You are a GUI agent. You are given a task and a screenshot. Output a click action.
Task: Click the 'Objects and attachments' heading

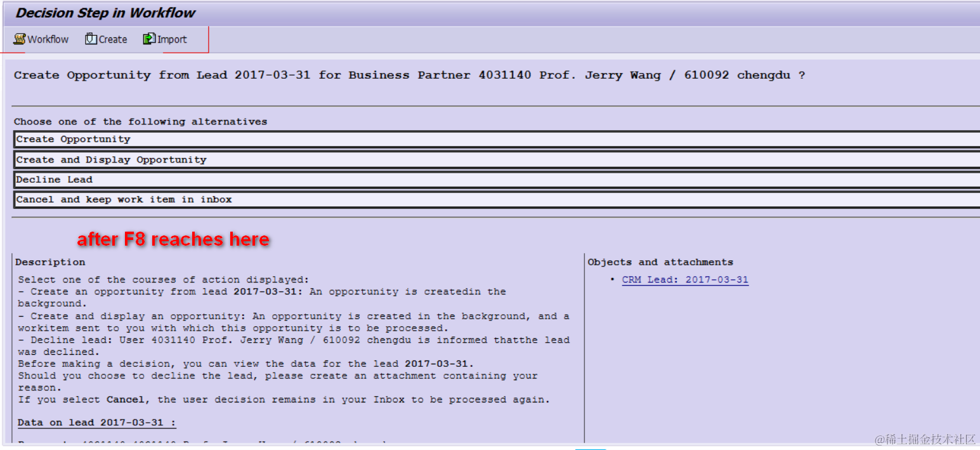(x=660, y=262)
